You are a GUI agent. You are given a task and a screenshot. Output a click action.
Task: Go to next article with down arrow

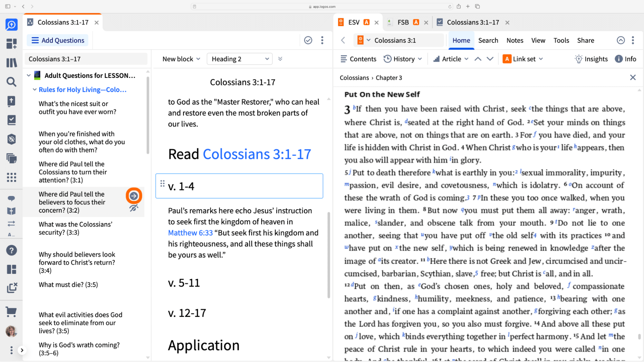(x=490, y=59)
